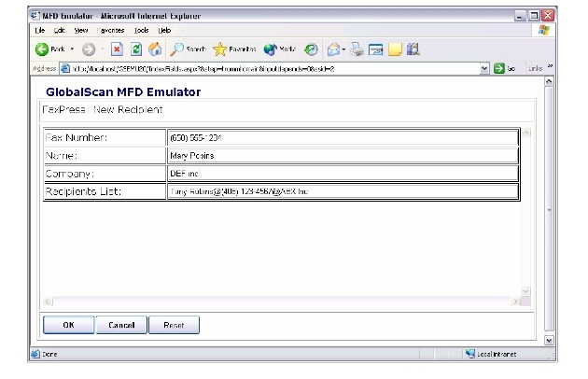Open the Media pane globe icon

(x=280, y=49)
